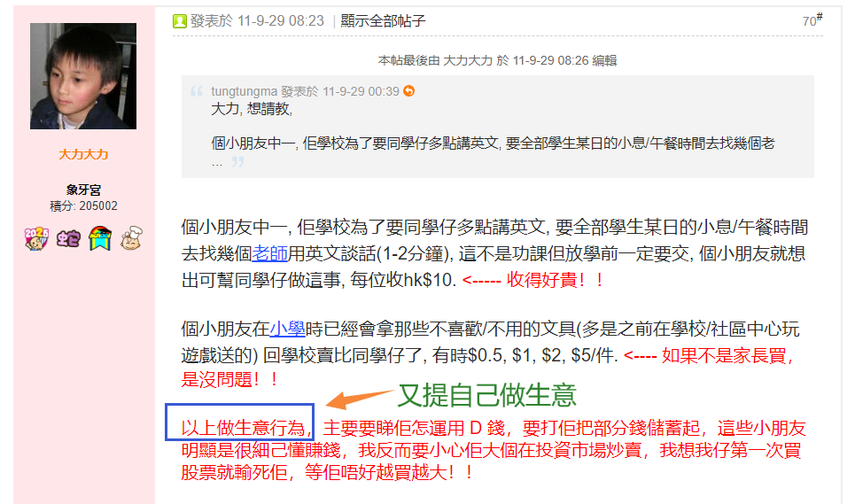Click the chef baby badge icon
Image resolution: width=855 pixels, height=504 pixels.
pos(131,238)
